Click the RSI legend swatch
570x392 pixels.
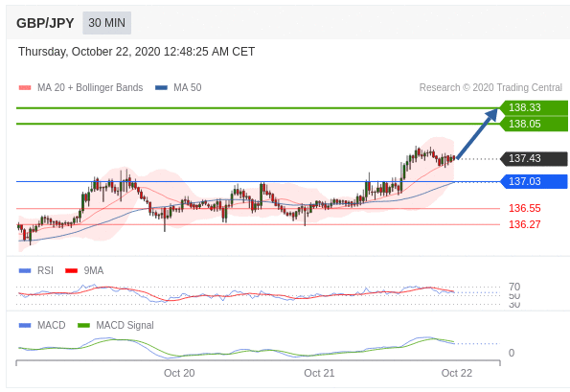point(25,270)
